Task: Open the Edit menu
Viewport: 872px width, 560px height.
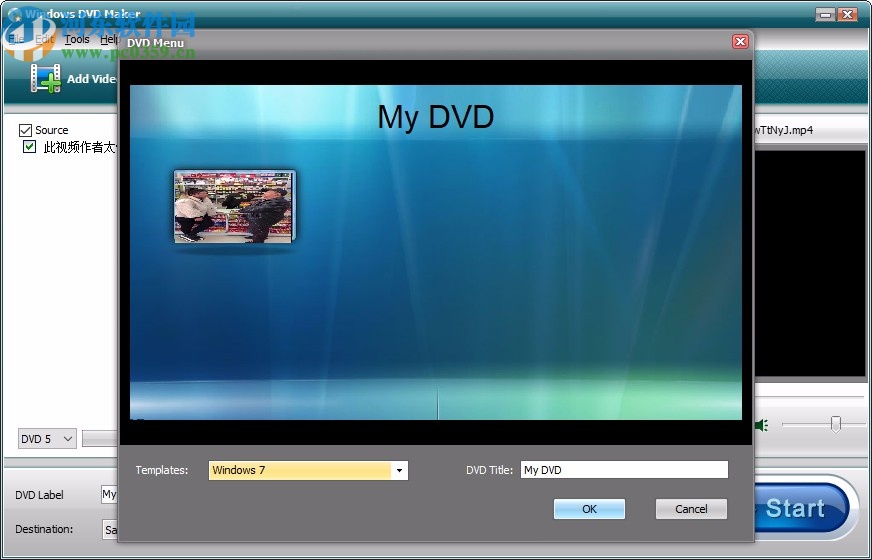Action: [x=44, y=39]
